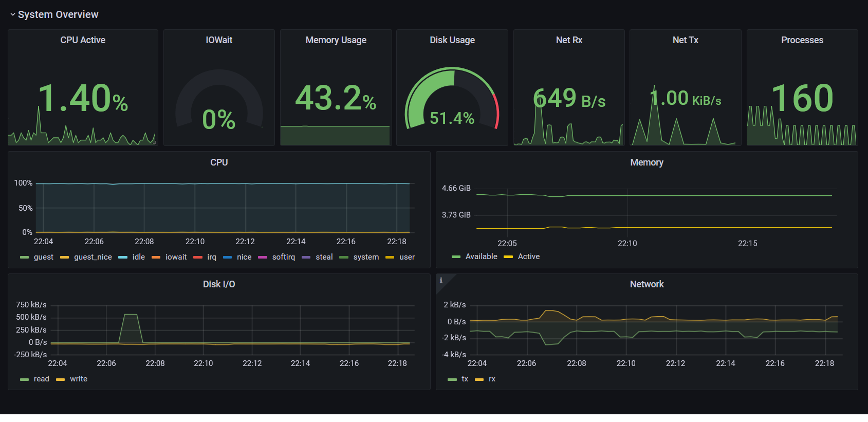Click the guest_nice legend color indicator
Image resolution: width=868 pixels, height=422 pixels.
[65, 258]
